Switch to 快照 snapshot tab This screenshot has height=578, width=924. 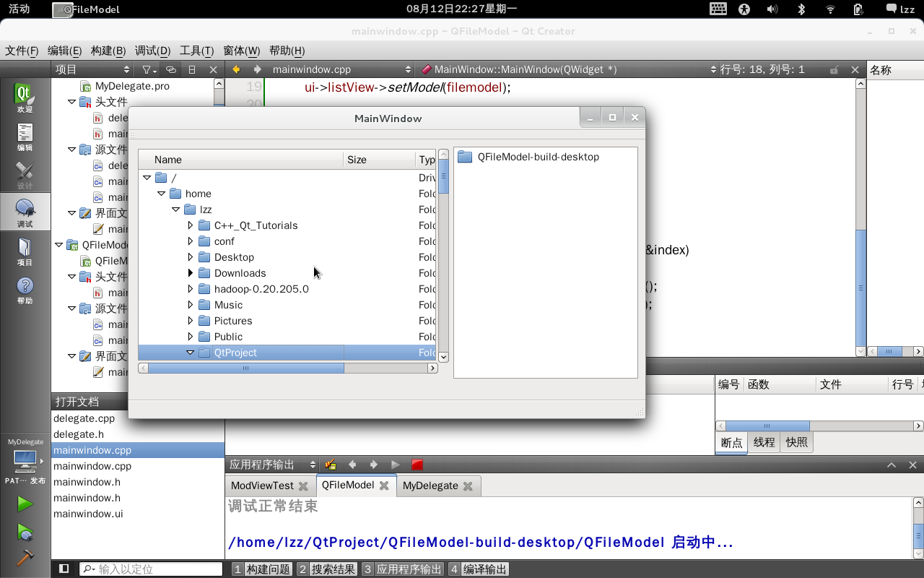(x=797, y=442)
